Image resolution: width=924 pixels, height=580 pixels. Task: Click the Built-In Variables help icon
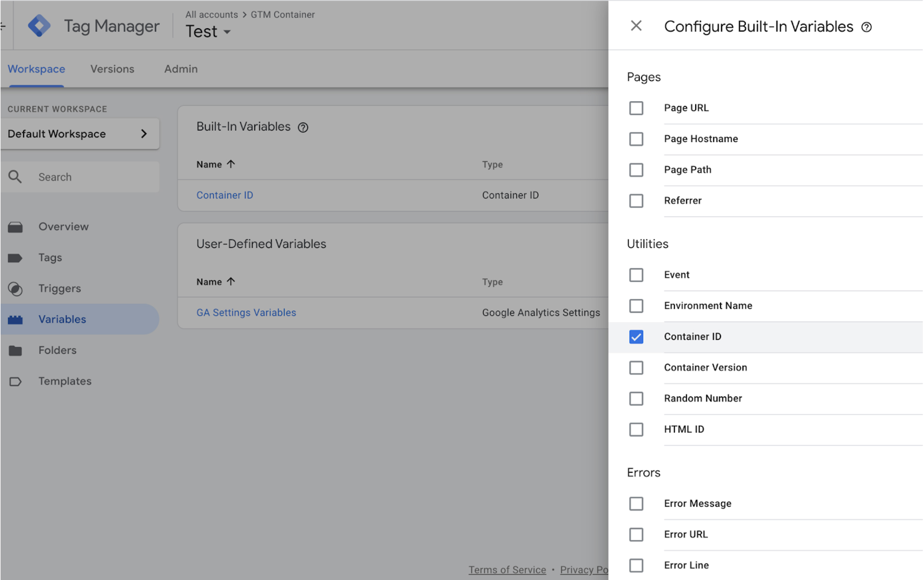pos(303,127)
